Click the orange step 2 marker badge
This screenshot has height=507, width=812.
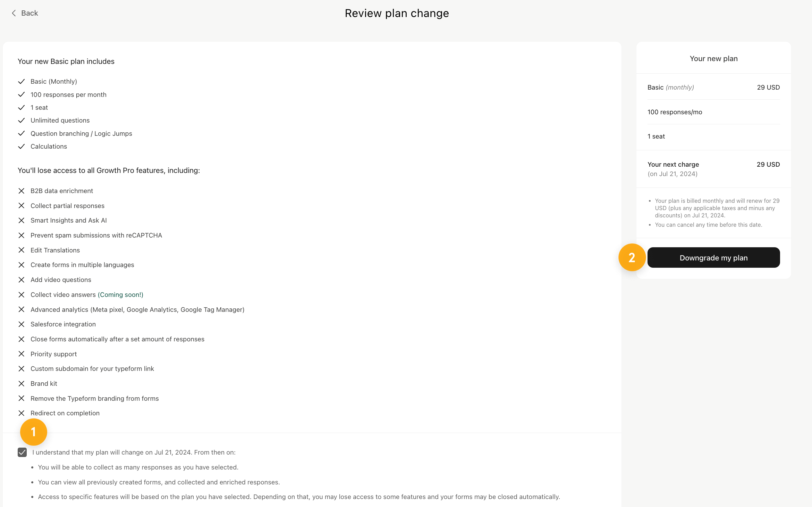tap(632, 257)
